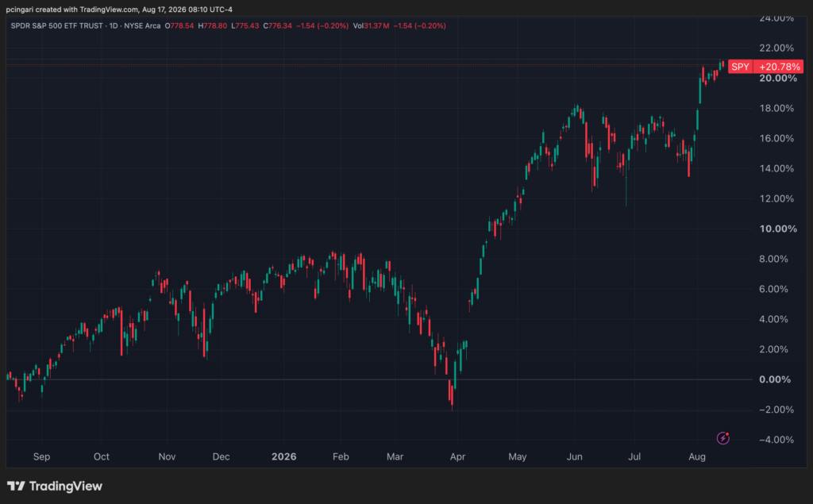Click the 20.00% price axis label
The image size is (813, 504).
pyautogui.click(x=778, y=79)
